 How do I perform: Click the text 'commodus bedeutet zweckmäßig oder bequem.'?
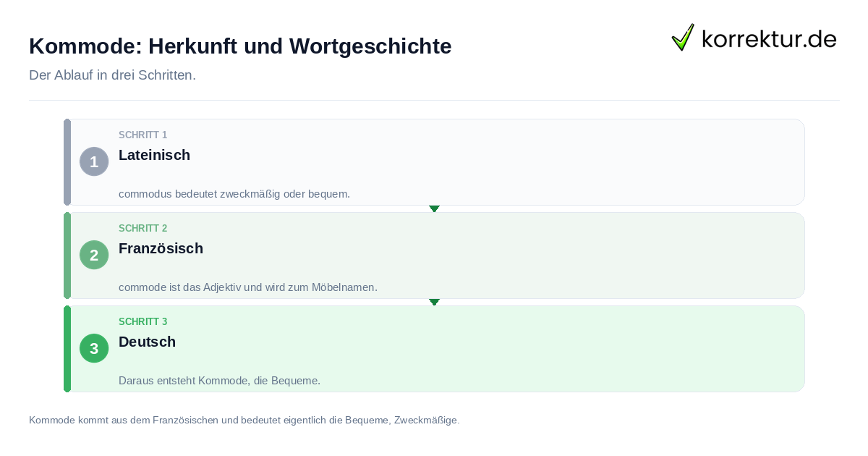point(234,194)
